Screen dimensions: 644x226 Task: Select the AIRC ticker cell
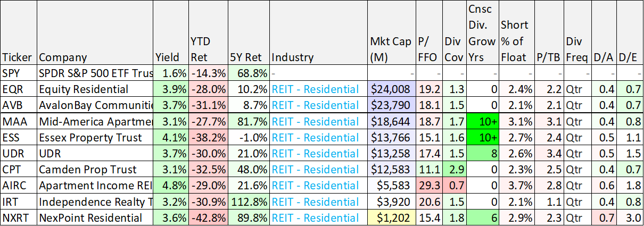[19, 186]
